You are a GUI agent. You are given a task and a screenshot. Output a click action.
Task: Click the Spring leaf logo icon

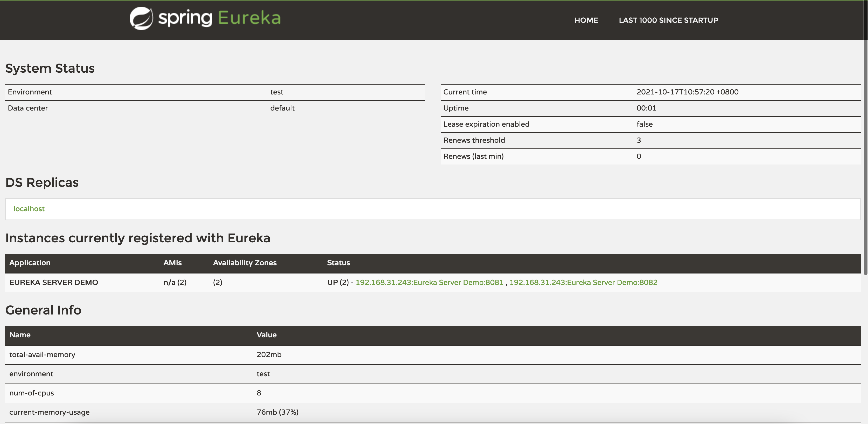pyautogui.click(x=141, y=18)
